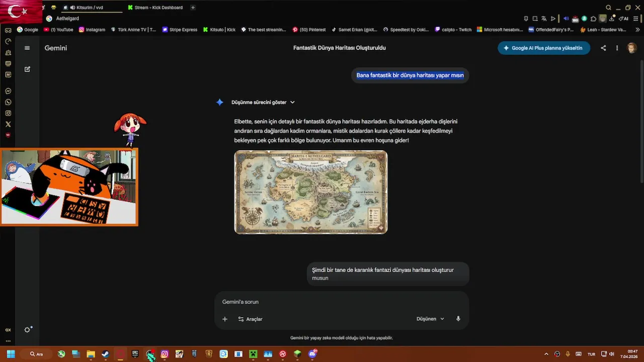Open Discord from the Windows taskbar
This screenshot has height=362, width=644.
[x=312, y=354]
